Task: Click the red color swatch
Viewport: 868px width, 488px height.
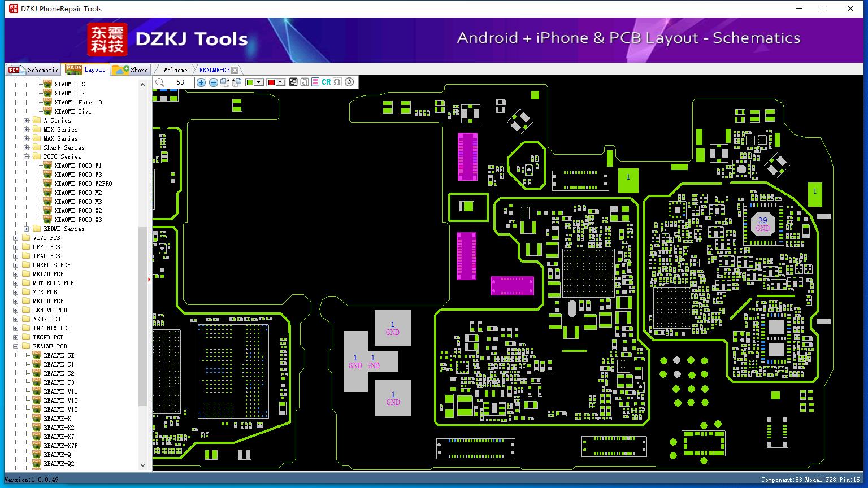Action: click(271, 82)
